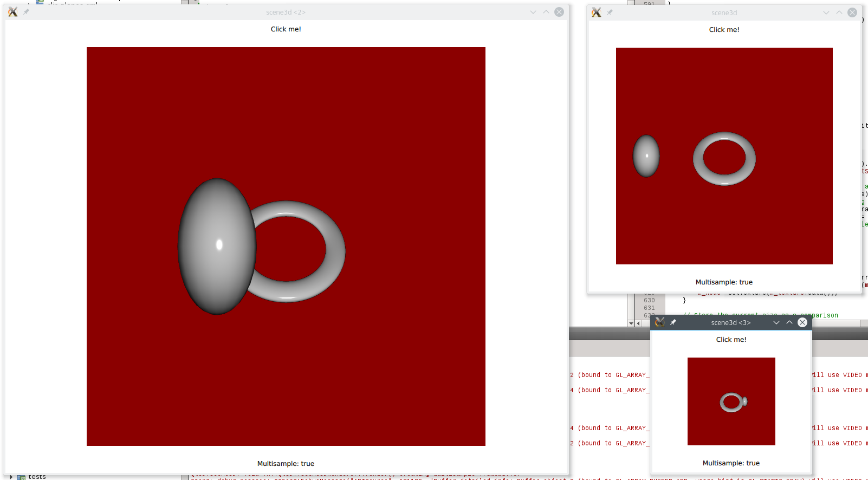The width and height of the screenshot is (868, 480).
Task: Click 'Multisample: true' in scene3d window
Action: pyautogui.click(x=724, y=282)
